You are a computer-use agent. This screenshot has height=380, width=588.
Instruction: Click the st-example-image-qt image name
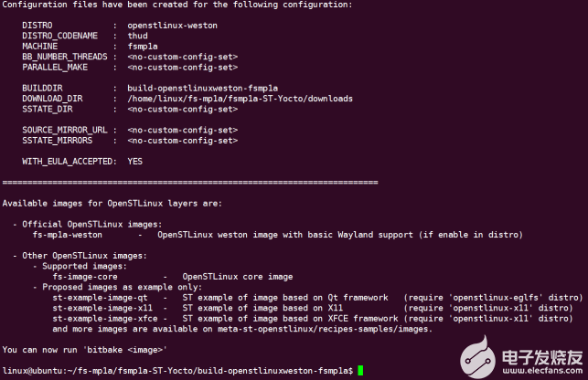100,297
